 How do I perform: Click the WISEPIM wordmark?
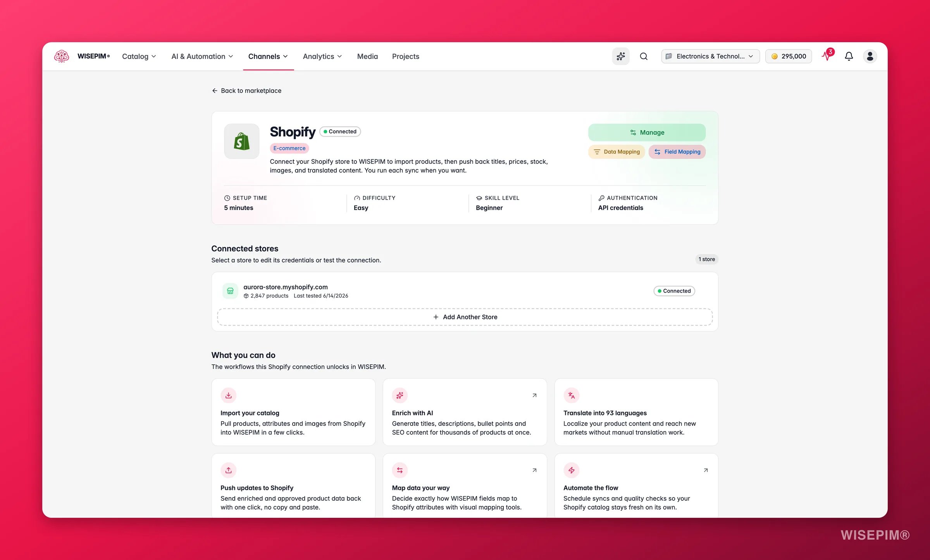point(93,56)
